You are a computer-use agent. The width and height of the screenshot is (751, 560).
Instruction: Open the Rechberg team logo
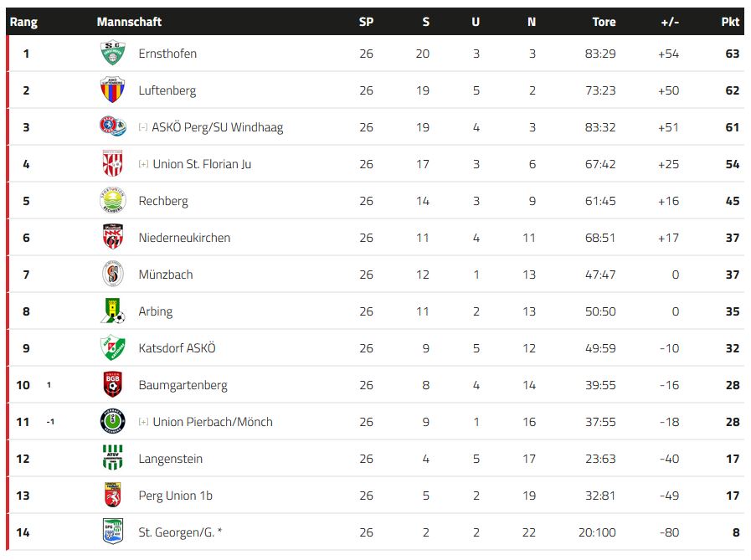pos(112,200)
